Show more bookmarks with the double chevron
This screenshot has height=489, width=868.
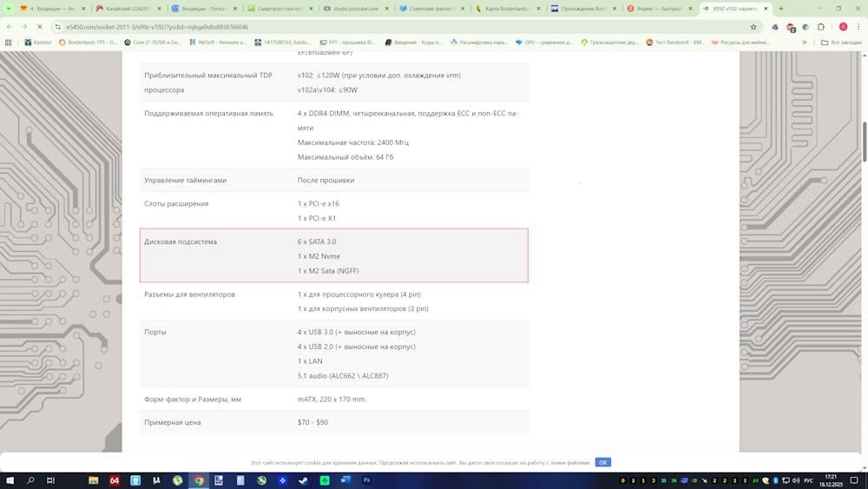[805, 42]
